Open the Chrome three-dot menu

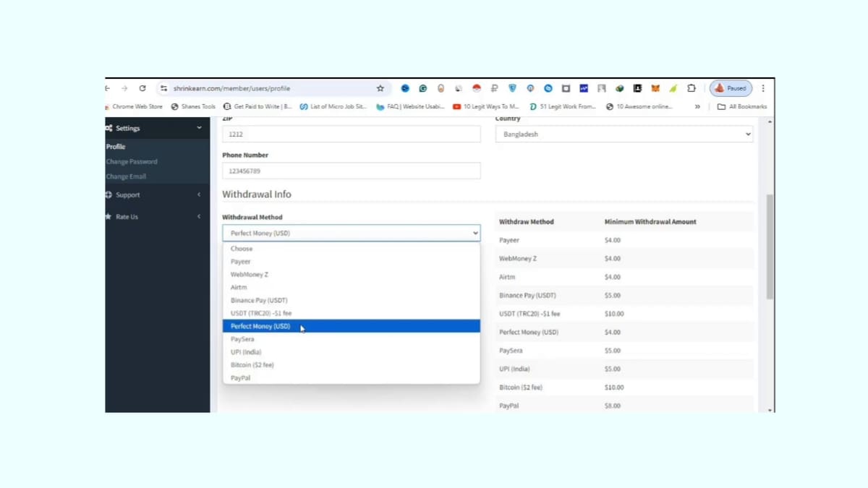tap(762, 88)
